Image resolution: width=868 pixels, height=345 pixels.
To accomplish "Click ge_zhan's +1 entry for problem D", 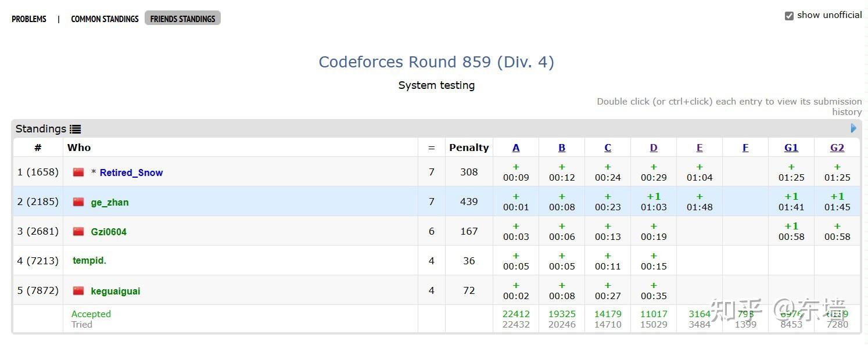I will tap(653, 202).
